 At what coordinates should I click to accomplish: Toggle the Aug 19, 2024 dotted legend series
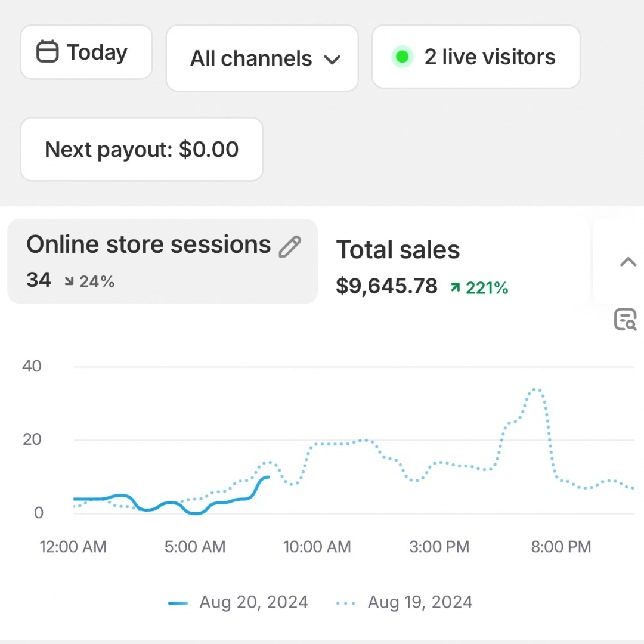(420, 602)
